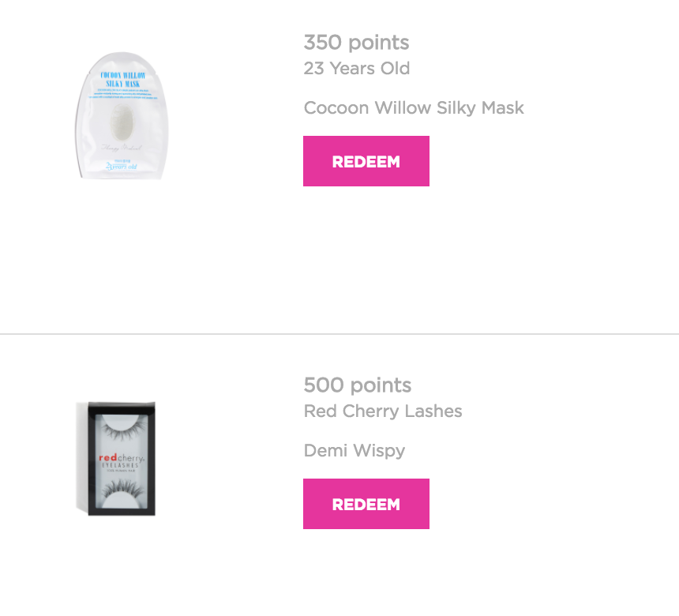Click the grey side of lash box

(x=82, y=456)
